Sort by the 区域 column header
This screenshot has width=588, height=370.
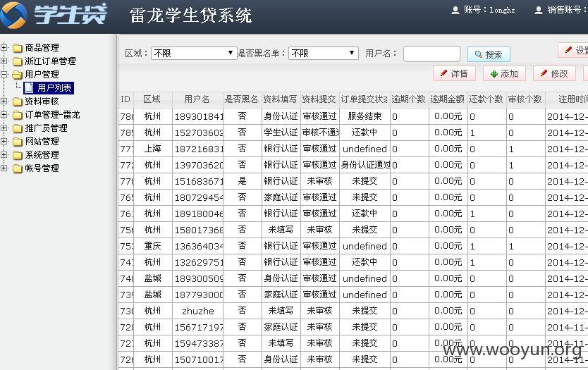152,99
